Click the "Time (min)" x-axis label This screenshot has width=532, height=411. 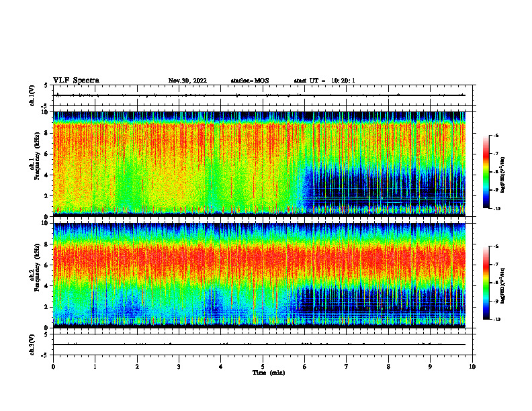[269, 373]
